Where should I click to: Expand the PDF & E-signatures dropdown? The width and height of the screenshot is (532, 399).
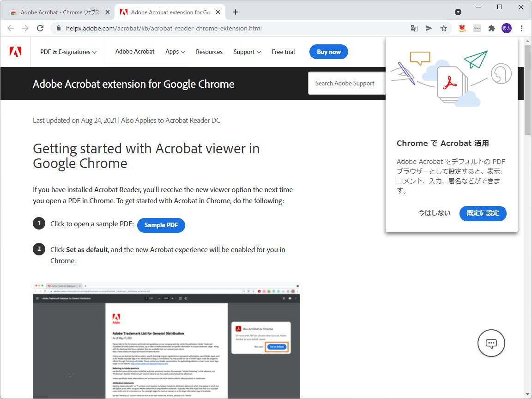click(x=68, y=52)
